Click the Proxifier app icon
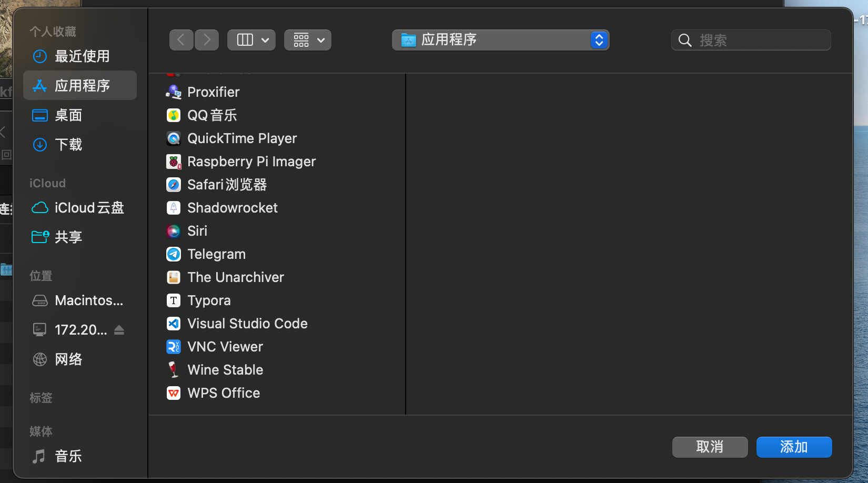This screenshot has width=868, height=483. coord(174,92)
